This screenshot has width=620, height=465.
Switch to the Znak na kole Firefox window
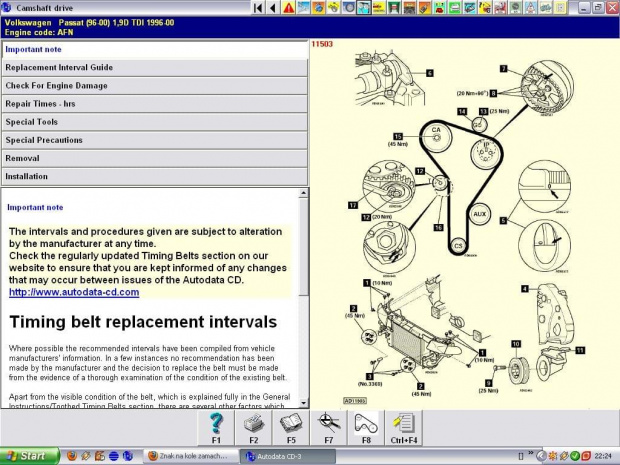(191, 456)
